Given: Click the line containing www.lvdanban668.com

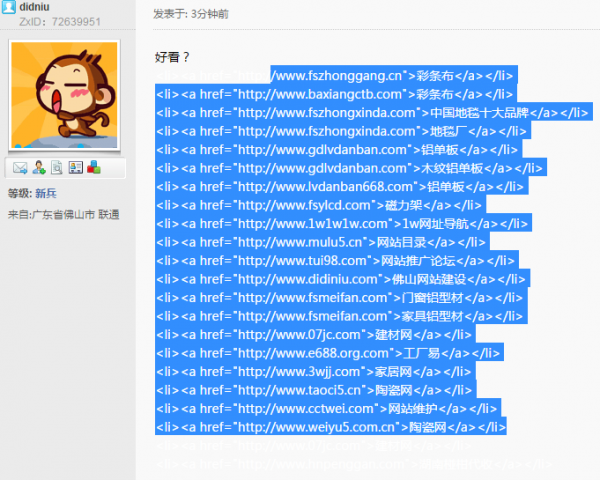Looking at the screenshot, I should [340, 187].
